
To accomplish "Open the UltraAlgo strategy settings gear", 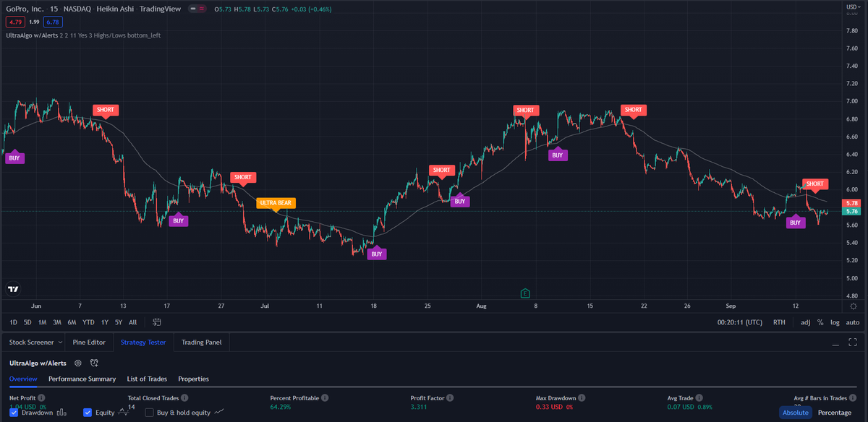I will point(78,363).
